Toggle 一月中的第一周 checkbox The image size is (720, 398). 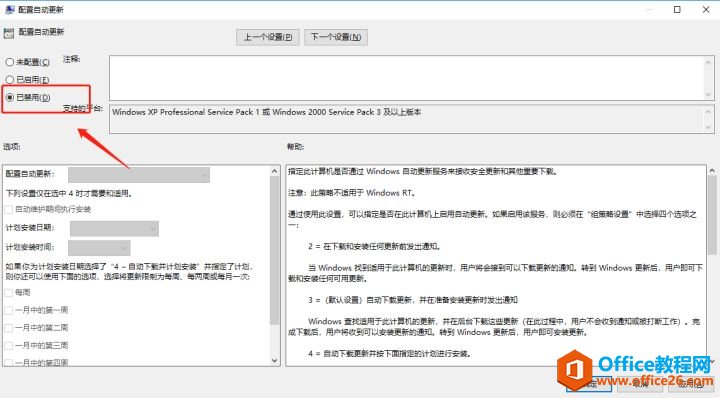click(x=8, y=310)
